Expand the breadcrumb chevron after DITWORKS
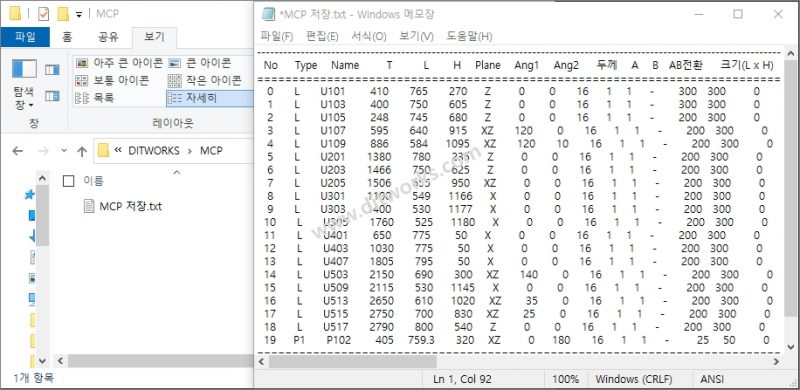Image resolution: width=800 pixels, height=390 pixels. pos(189,151)
